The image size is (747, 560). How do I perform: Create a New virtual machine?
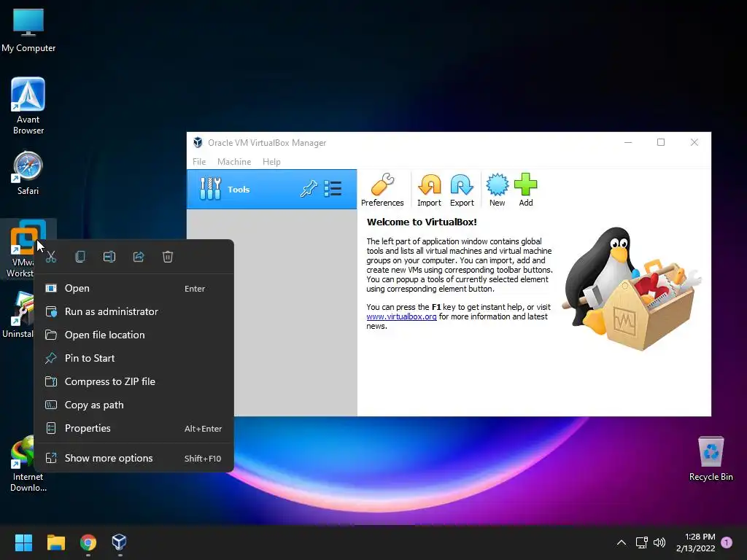(497, 190)
